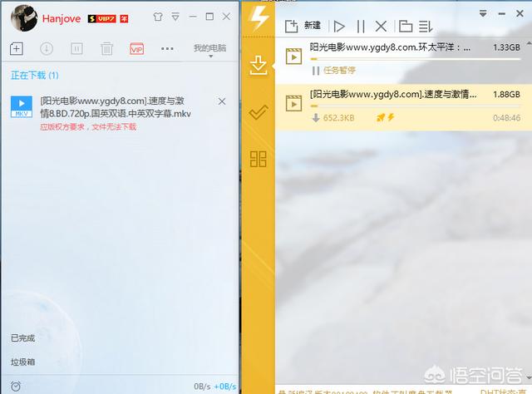Viewport: 532px width, 394px height.
Task: Click the red annual member badge
Action: point(124,18)
